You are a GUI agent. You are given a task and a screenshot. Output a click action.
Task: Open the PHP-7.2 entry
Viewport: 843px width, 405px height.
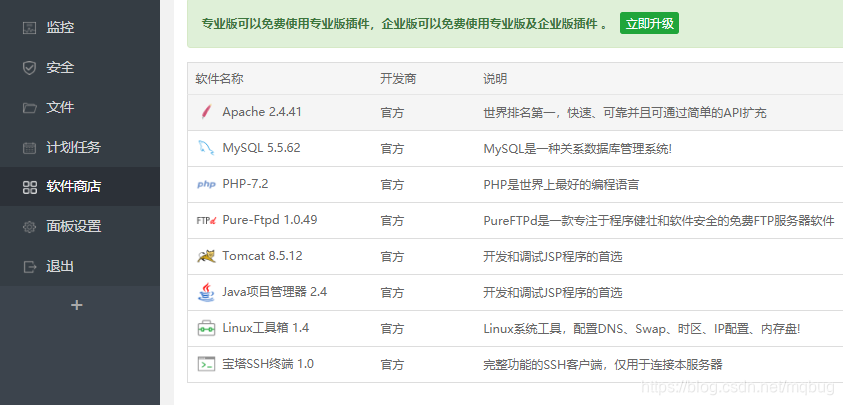[x=245, y=184]
